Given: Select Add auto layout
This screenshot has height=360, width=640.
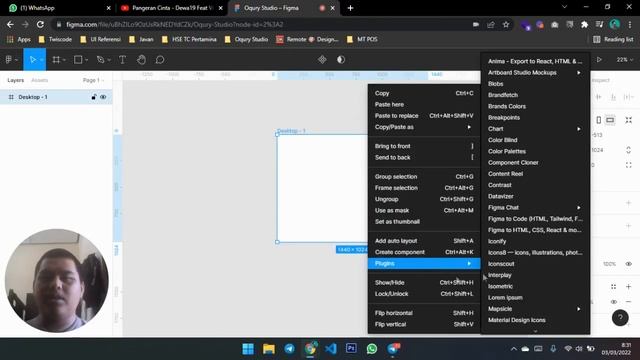Looking at the screenshot, I should 423,241.
